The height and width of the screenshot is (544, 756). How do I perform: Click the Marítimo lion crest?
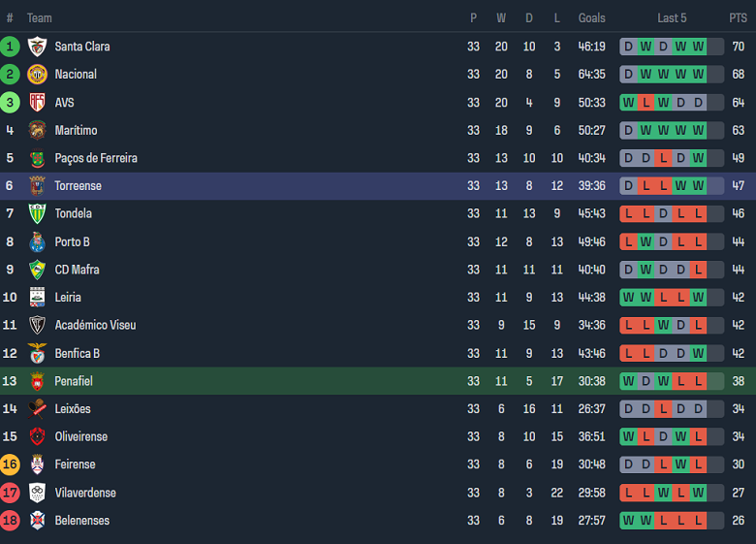[x=37, y=130]
